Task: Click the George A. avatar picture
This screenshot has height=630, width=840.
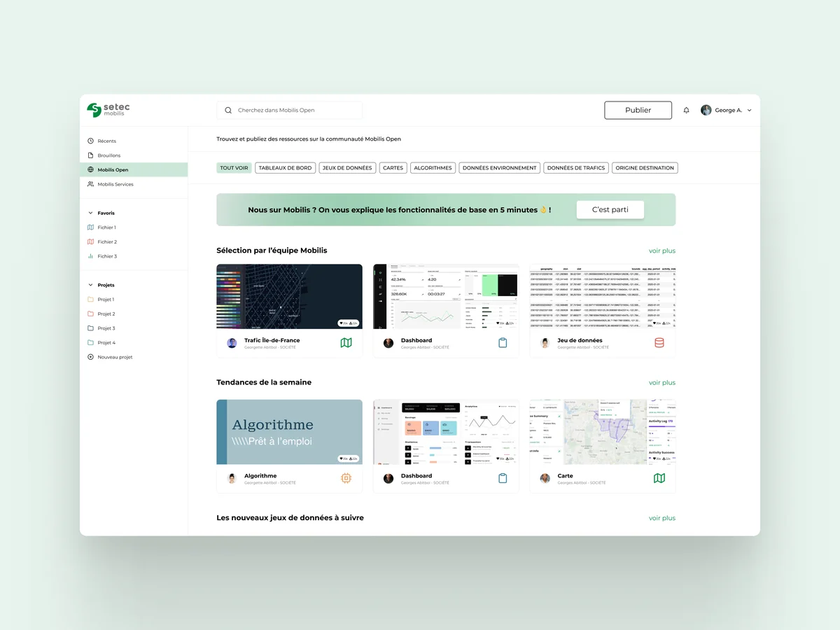Action: click(x=706, y=111)
